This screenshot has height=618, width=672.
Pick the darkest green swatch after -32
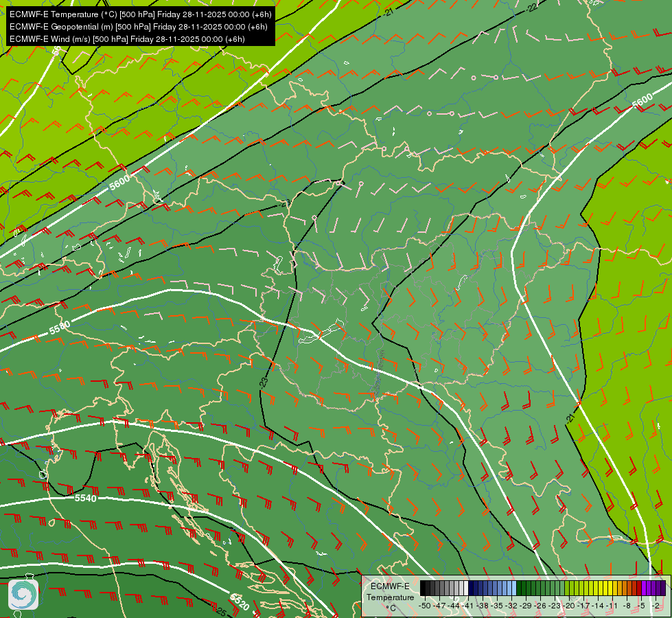click(x=519, y=588)
